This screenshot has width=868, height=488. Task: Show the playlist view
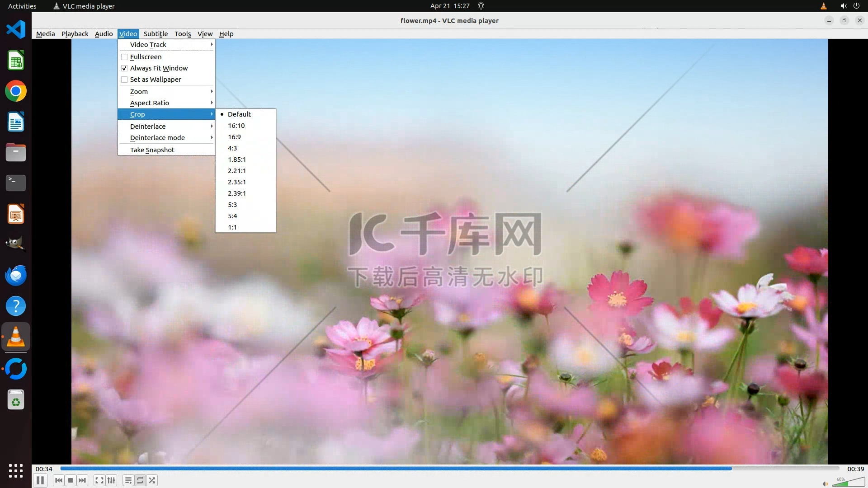[128, 480]
